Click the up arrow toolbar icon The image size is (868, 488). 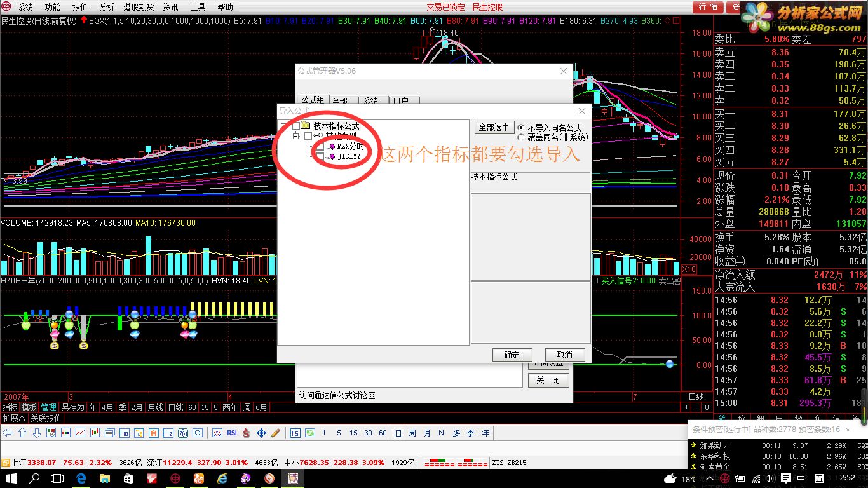point(22,433)
